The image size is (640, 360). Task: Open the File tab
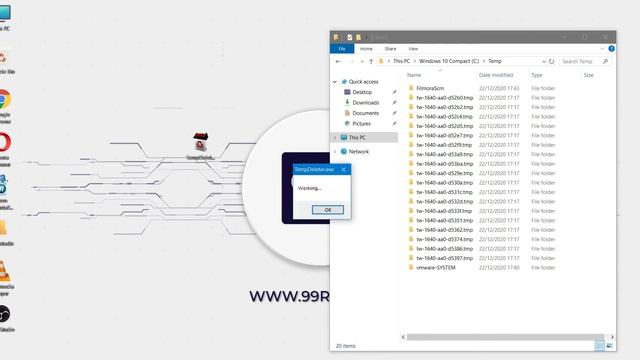(x=342, y=49)
